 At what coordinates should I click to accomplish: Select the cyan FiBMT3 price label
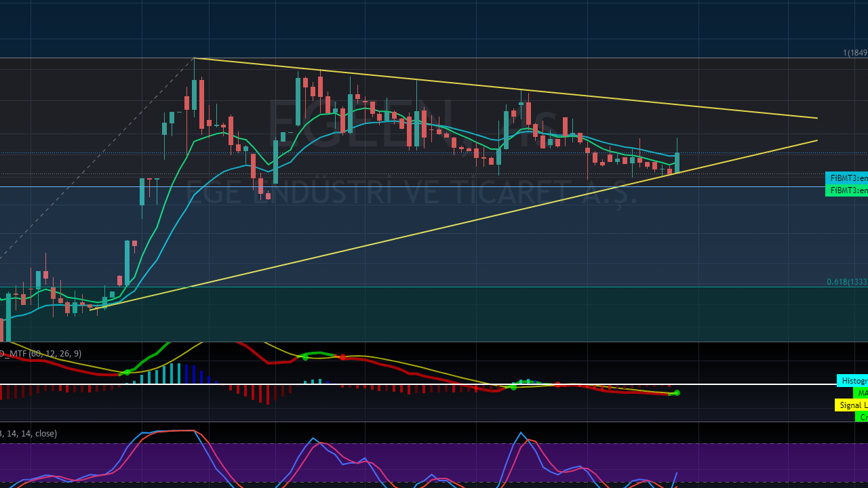846,178
